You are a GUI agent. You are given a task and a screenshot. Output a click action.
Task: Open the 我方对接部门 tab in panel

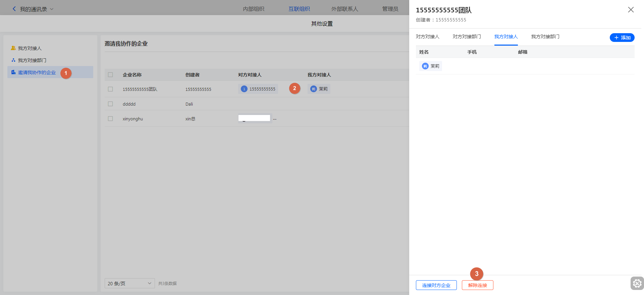click(x=545, y=37)
